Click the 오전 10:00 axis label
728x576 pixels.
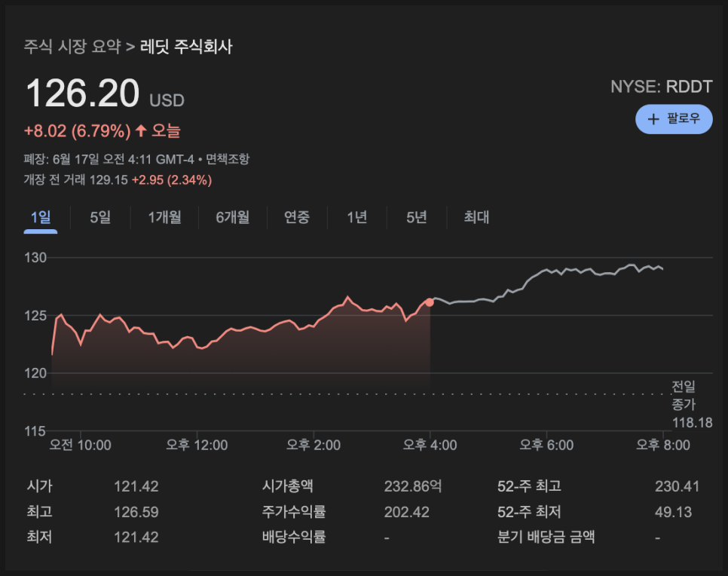(x=81, y=445)
